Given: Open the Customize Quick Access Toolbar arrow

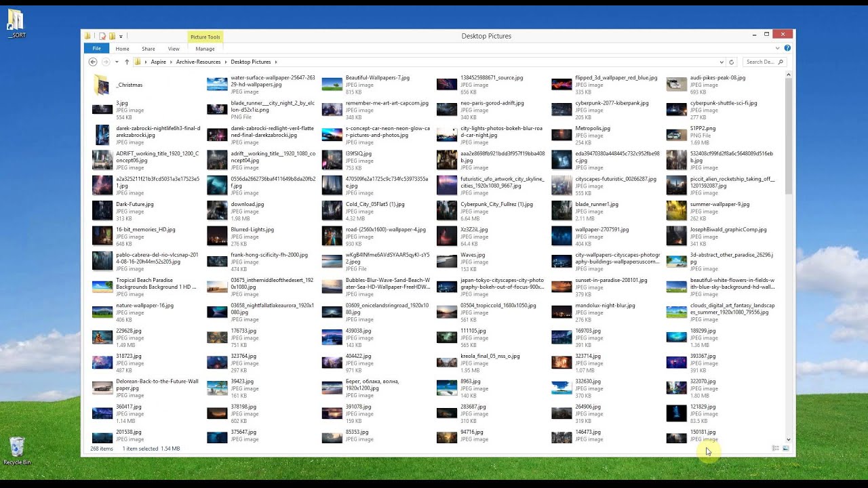Looking at the screenshot, I should coord(121,35).
